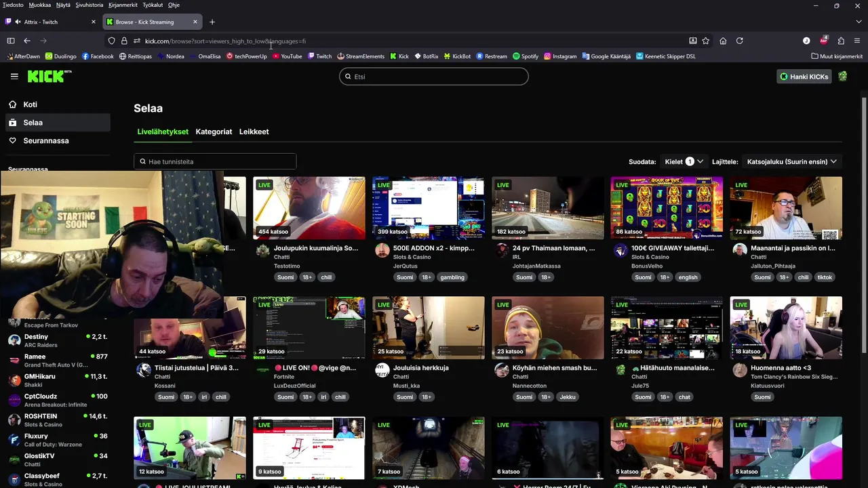Open Ramee channel in followed list
This screenshot has width=868, height=488.
click(58, 360)
